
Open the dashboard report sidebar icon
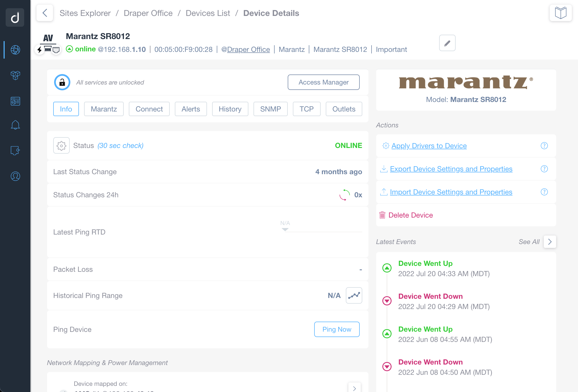pos(15,101)
